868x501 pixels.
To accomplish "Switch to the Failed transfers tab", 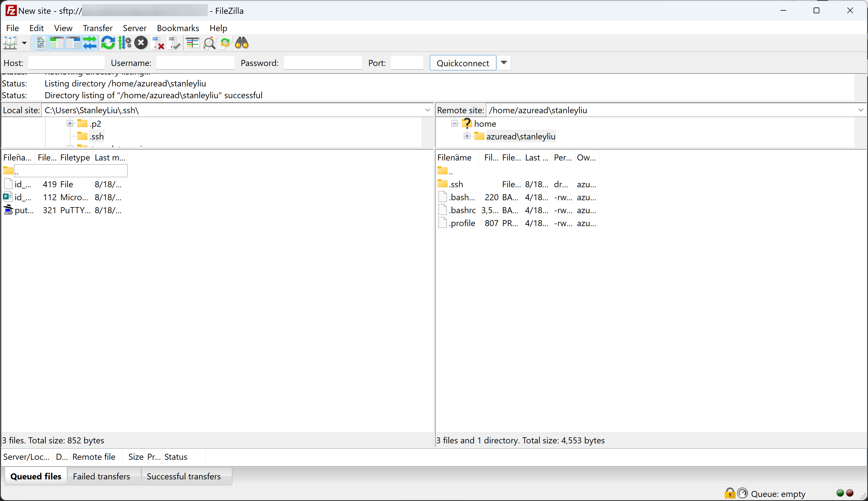I will [x=101, y=476].
